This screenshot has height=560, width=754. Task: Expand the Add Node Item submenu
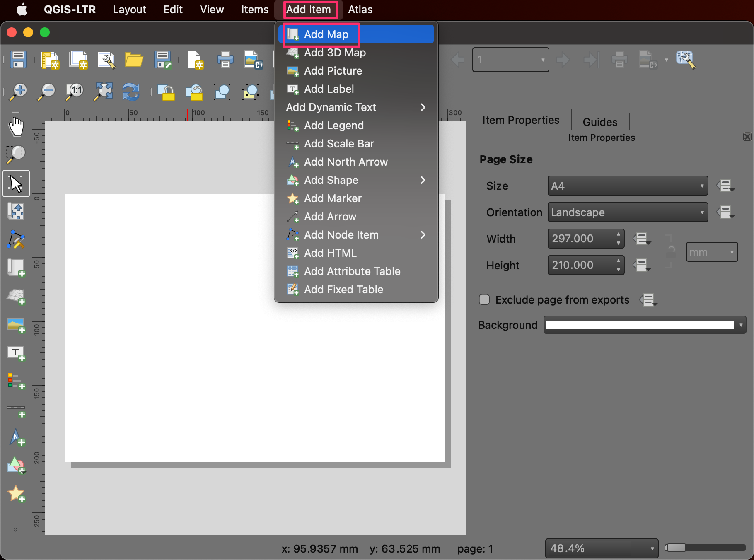click(x=356, y=235)
